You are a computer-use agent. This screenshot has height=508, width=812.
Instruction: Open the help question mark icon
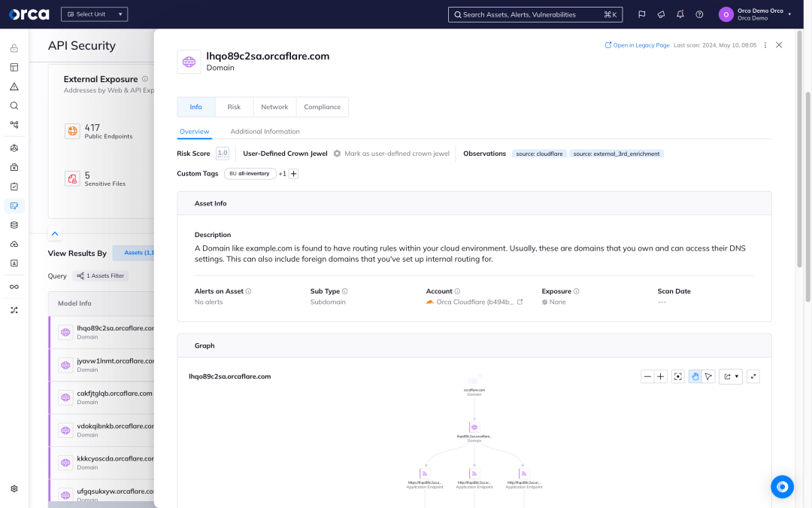(x=699, y=14)
